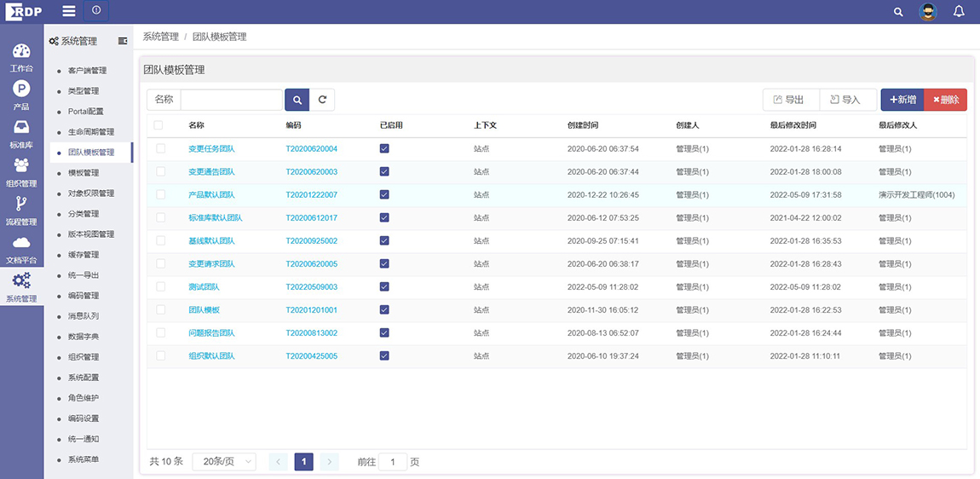Select row checkbox for 变更任务团队
The height and width of the screenshot is (479, 980).
click(x=160, y=148)
